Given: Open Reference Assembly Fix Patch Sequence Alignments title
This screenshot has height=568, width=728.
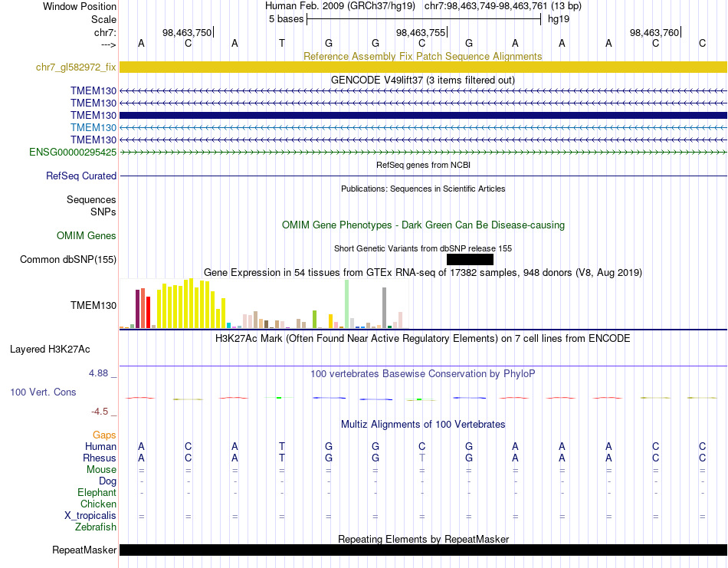Looking at the screenshot, I should coord(422,56).
